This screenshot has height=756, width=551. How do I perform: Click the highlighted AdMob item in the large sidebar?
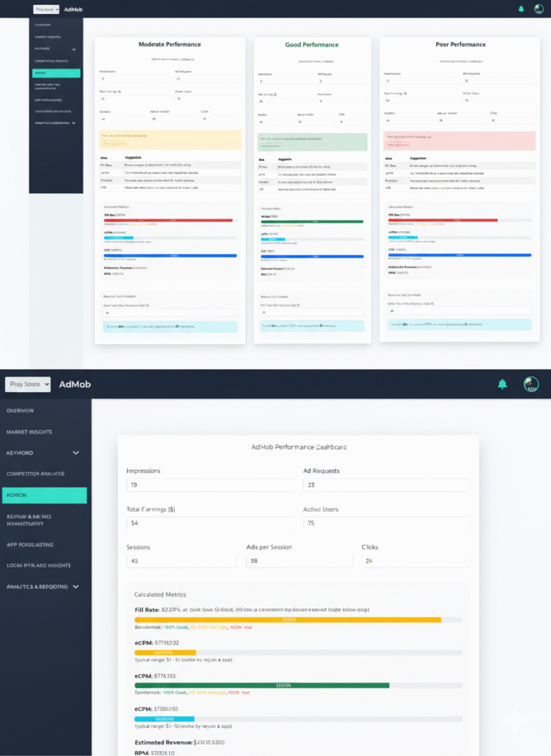(44, 495)
